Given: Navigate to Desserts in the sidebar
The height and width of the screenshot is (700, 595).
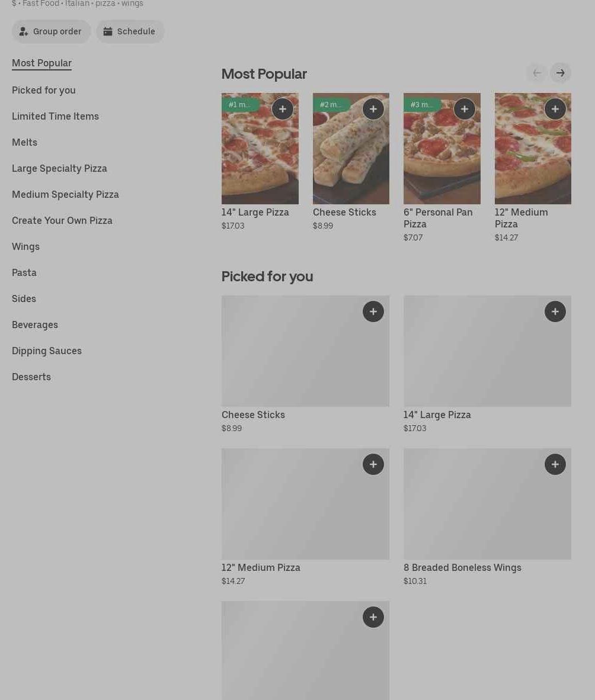Looking at the screenshot, I should [31, 377].
